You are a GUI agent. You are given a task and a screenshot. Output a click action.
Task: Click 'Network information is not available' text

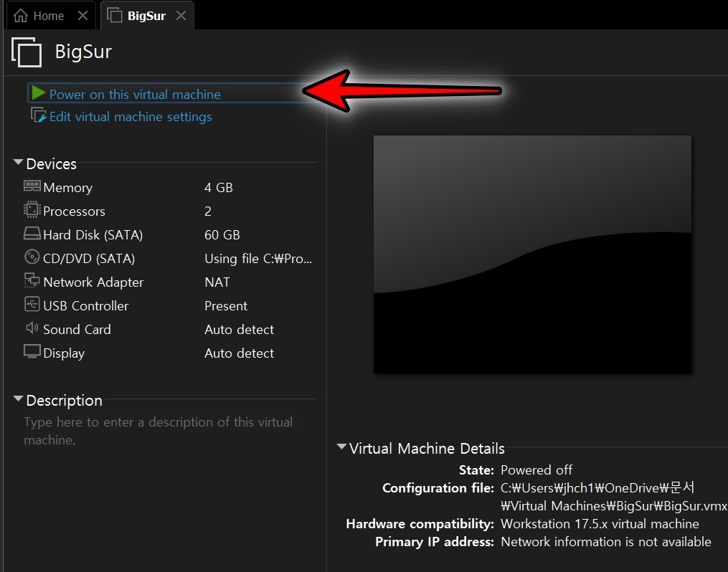click(606, 542)
